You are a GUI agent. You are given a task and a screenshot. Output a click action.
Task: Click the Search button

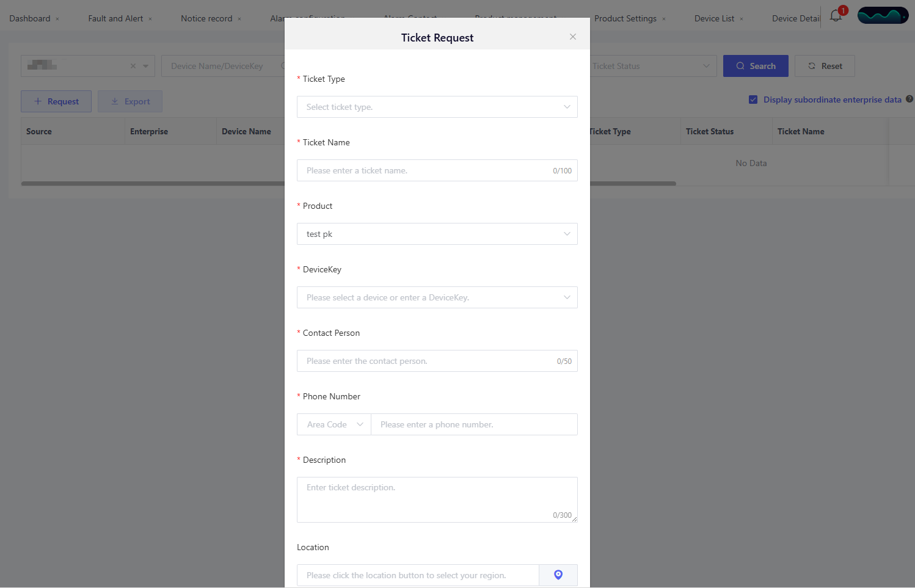pos(755,66)
